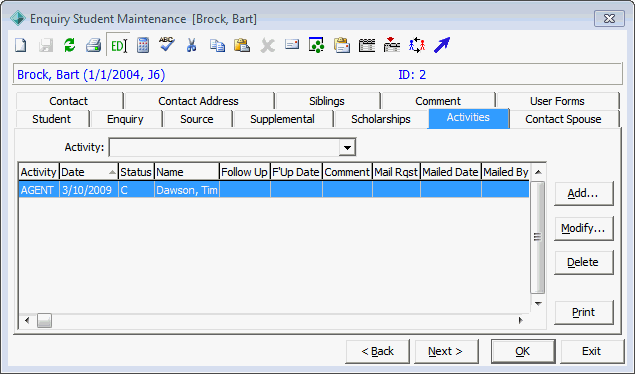Click the Exit button

[x=592, y=351]
